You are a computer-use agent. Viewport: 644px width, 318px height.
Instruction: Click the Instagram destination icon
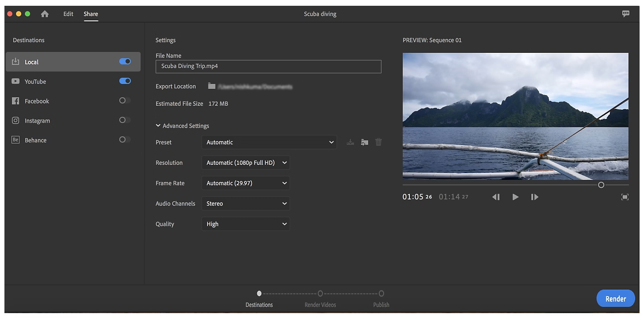[16, 120]
